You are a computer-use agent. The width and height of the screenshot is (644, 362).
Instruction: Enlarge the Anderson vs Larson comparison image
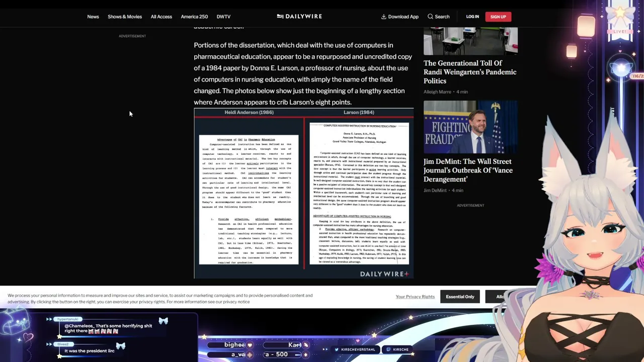coord(304,193)
